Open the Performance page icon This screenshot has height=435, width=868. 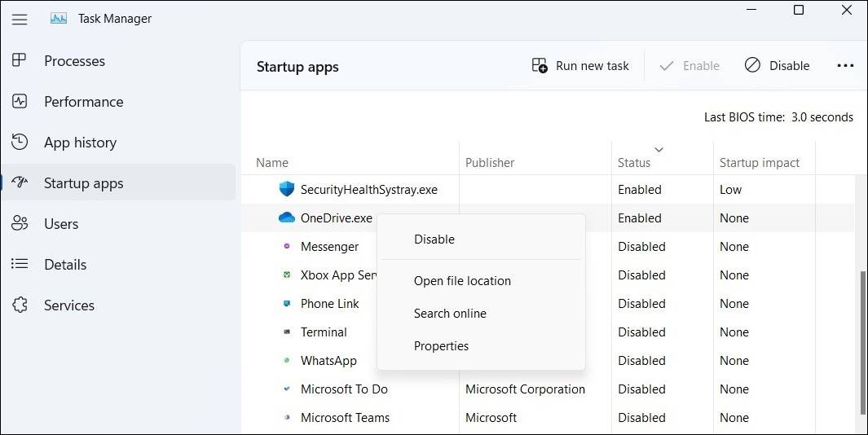[x=20, y=102]
